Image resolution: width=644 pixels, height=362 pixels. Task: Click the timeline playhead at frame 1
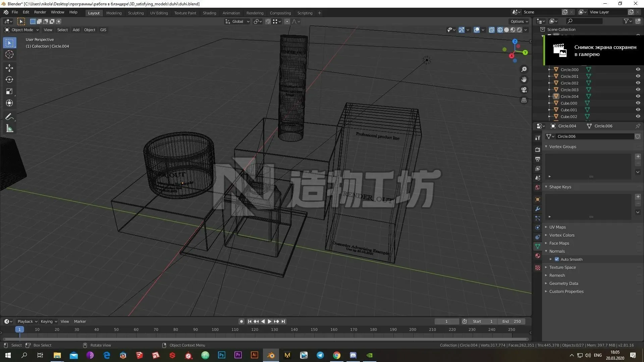pos(19,330)
